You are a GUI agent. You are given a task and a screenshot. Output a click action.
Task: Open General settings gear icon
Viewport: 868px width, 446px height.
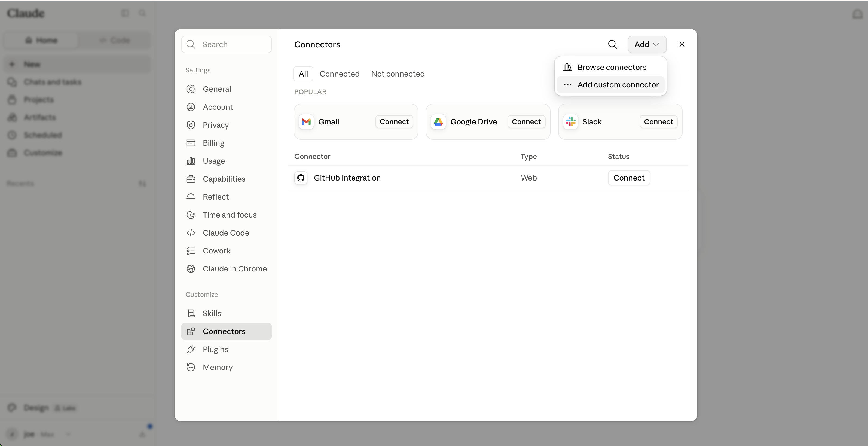coord(191,89)
